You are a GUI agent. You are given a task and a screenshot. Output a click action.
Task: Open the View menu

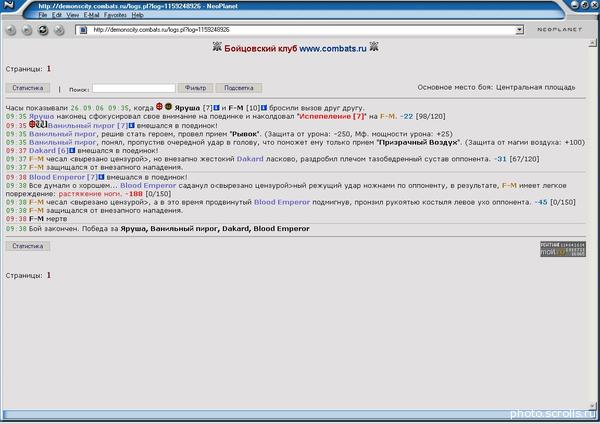pyautogui.click(x=72, y=15)
